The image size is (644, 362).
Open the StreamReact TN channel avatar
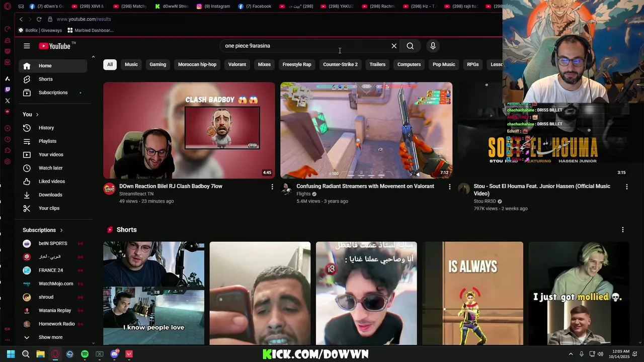pyautogui.click(x=109, y=189)
